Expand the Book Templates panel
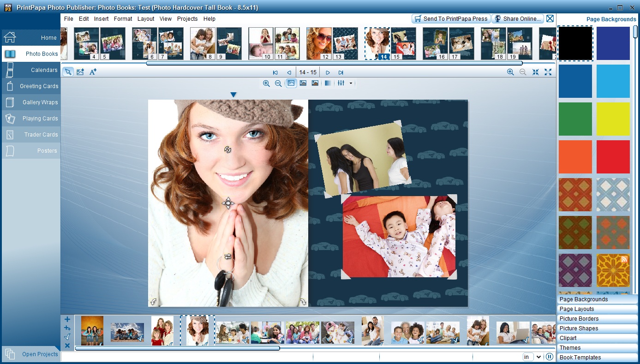Viewport: 640px width, 364px height. [597, 358]
